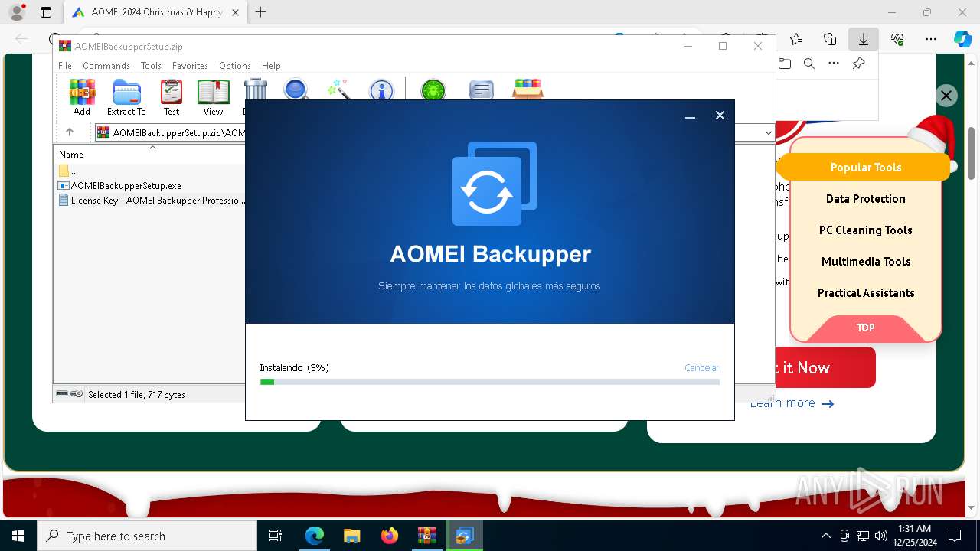This screenshot has width=980, height=551.
Task: Open Edge settings and more menu
Action: pyautogui.click(x=930, y=39)
